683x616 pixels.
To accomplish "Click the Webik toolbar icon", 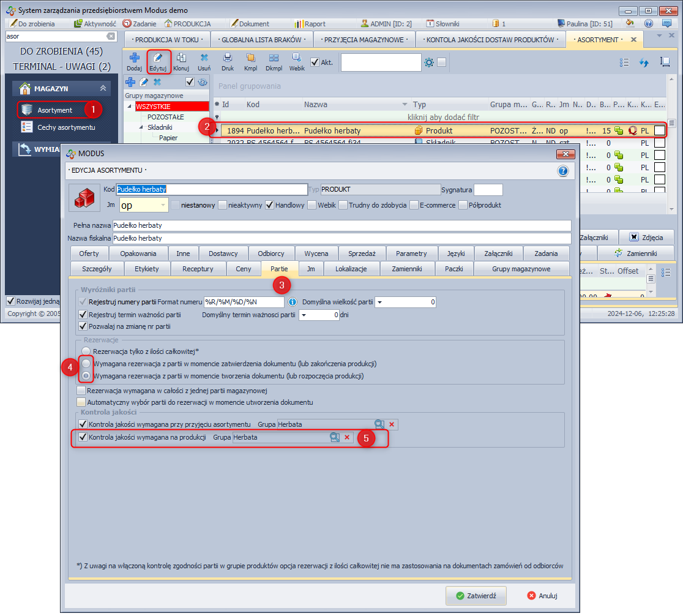I will 297,59.
